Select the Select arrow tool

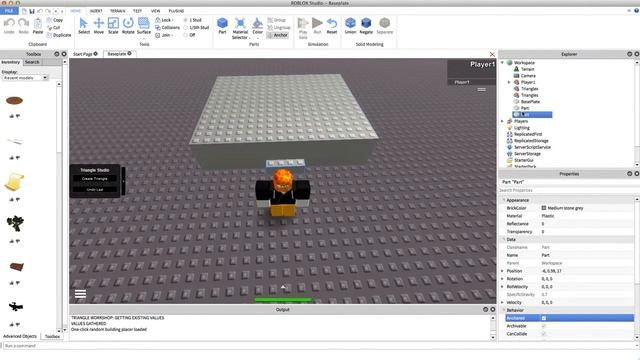84,26
